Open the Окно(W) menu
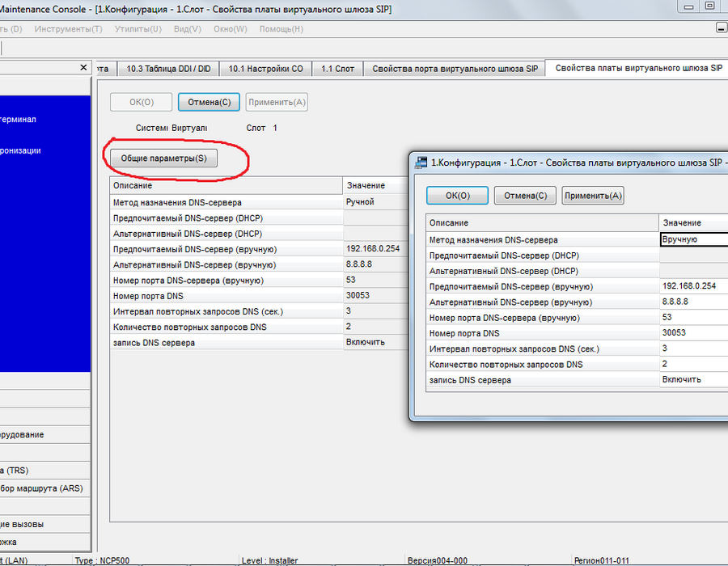This screenshot has height=566, width=728. point(231,29)
